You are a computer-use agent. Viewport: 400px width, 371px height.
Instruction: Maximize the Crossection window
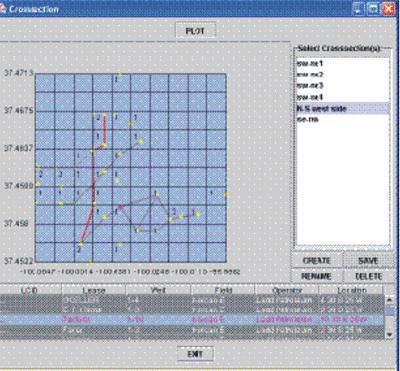pos(373,9)
